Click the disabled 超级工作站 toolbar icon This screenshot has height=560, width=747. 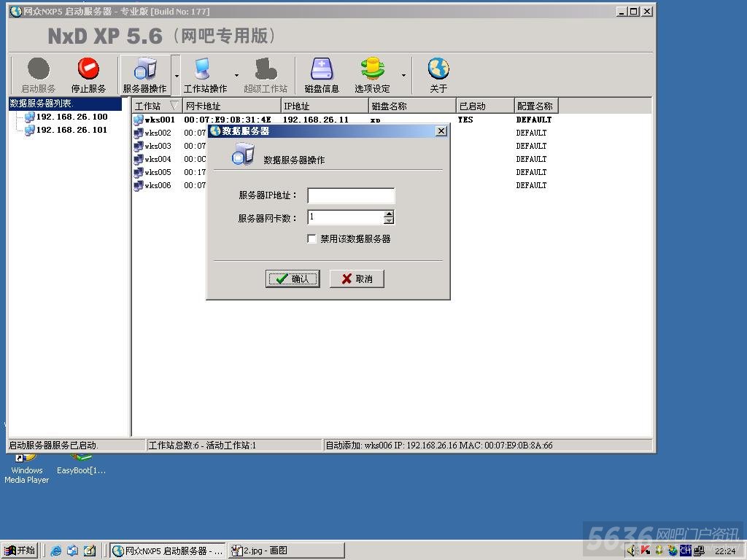tap(266, 75)
